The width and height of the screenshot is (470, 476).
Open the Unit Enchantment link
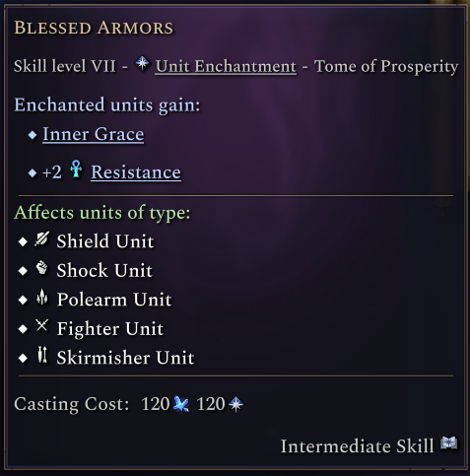tap(226, 67)
